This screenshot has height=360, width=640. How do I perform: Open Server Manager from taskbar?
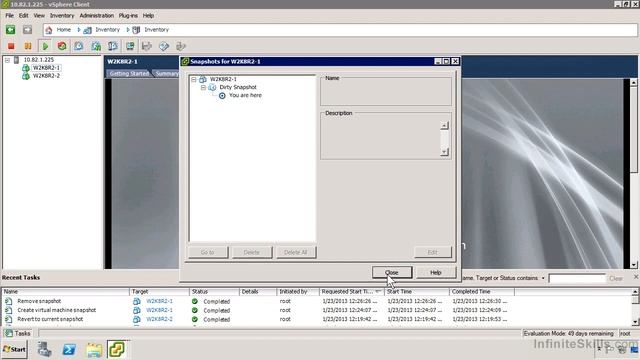click(44, 350)
